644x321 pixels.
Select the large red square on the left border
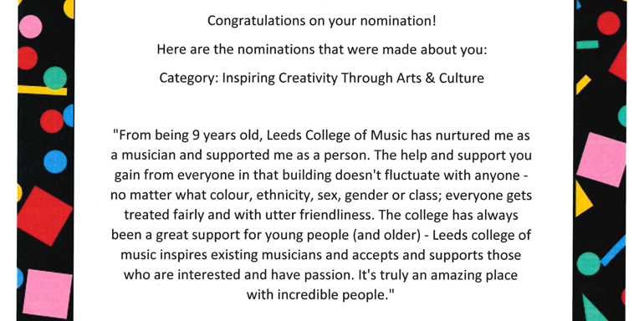click(x=44, y=216)
